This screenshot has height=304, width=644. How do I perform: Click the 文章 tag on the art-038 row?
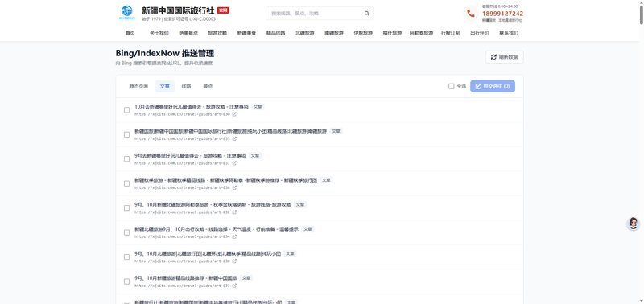tap(290, 253)
